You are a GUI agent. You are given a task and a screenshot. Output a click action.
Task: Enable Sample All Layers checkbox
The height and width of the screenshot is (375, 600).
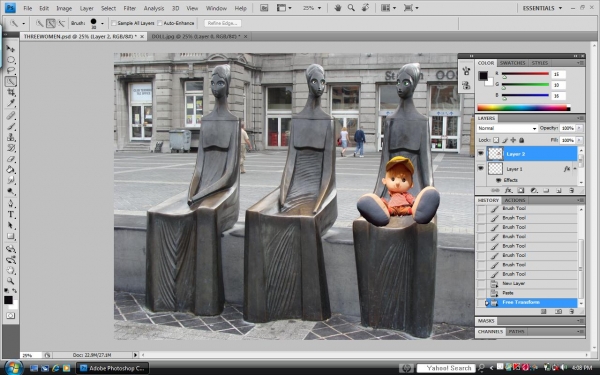114,23
